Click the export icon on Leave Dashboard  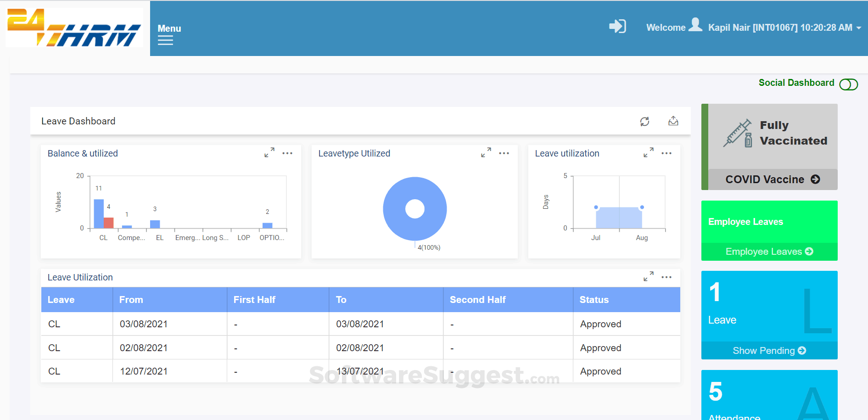tap(673, 121)
